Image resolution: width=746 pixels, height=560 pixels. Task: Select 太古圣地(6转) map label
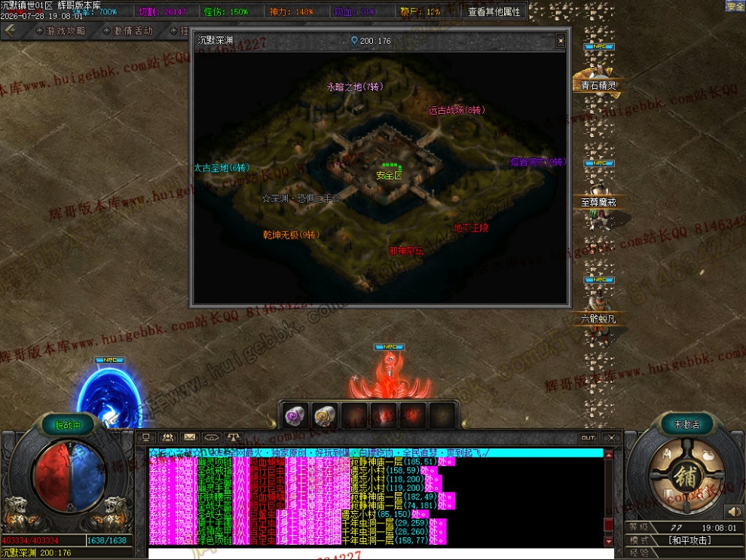coord(222,167)
